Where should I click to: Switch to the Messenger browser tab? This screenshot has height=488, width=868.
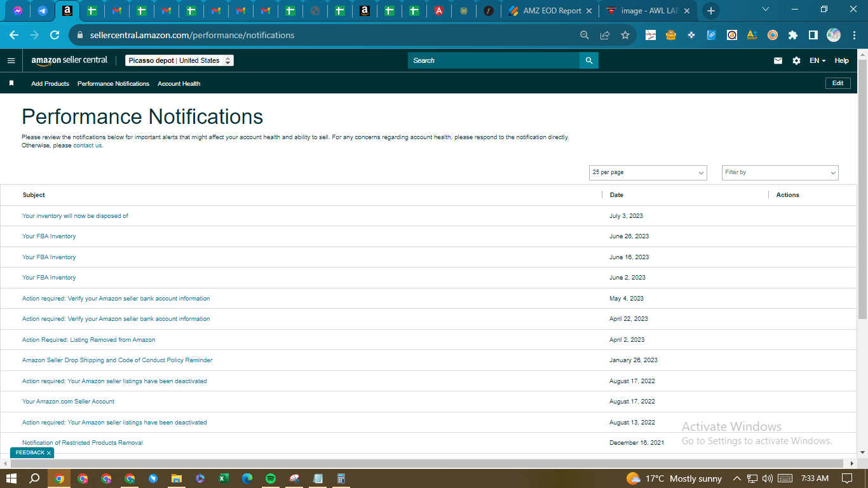coord(18,11)
